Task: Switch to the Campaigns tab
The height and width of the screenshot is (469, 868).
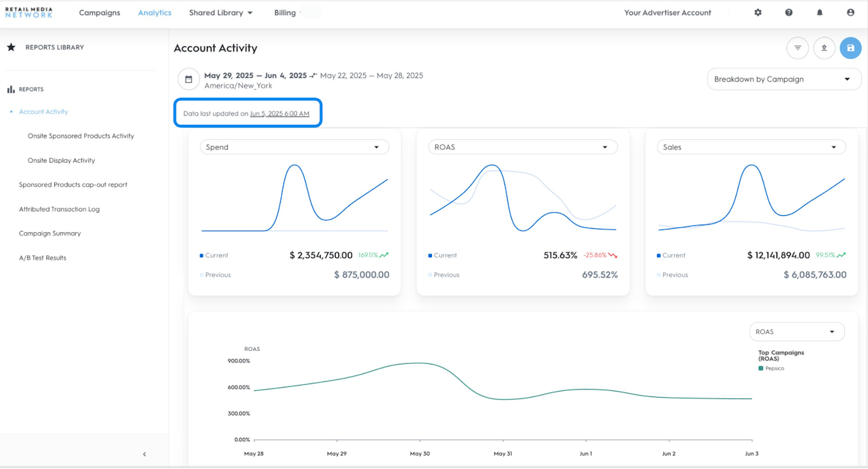Action: pyautogui.click(x=100, y=13)
